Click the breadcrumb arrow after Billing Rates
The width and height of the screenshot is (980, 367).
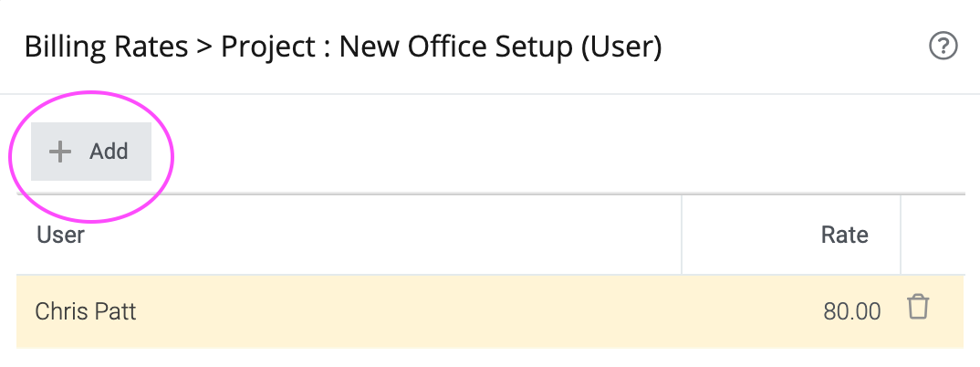click(205, 48)
